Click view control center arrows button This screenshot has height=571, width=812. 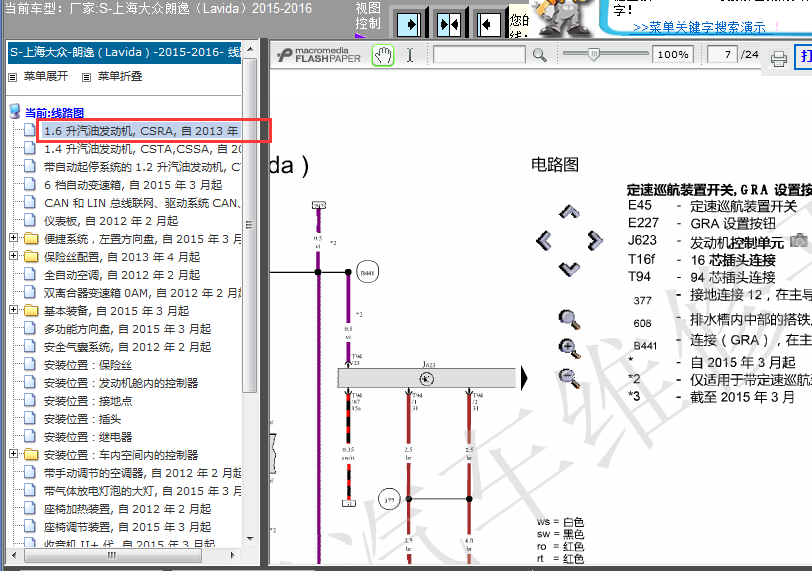click(448, 24)
